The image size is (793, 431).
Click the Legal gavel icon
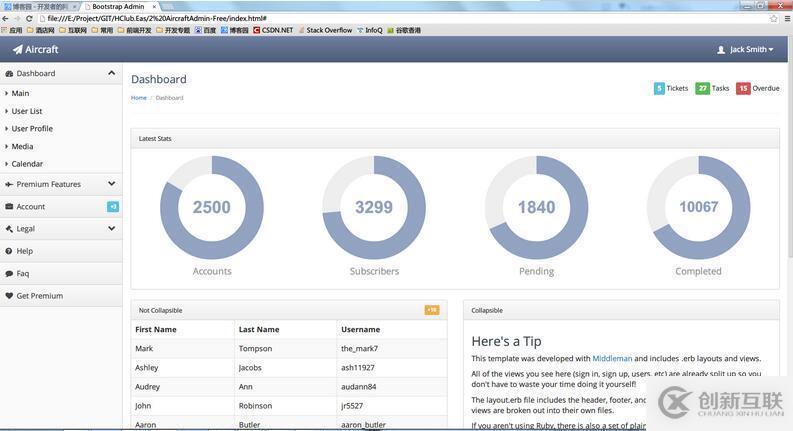click(x=9, y=229)
